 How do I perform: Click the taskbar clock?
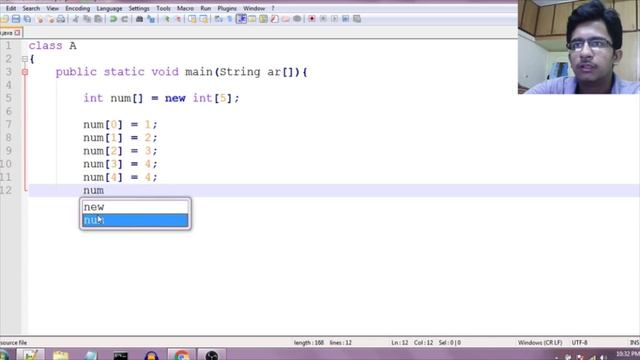point(629,353)
